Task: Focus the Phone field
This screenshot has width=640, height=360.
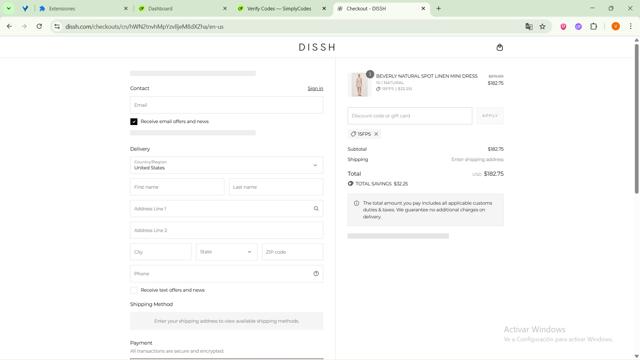Action: pos(227,273)
